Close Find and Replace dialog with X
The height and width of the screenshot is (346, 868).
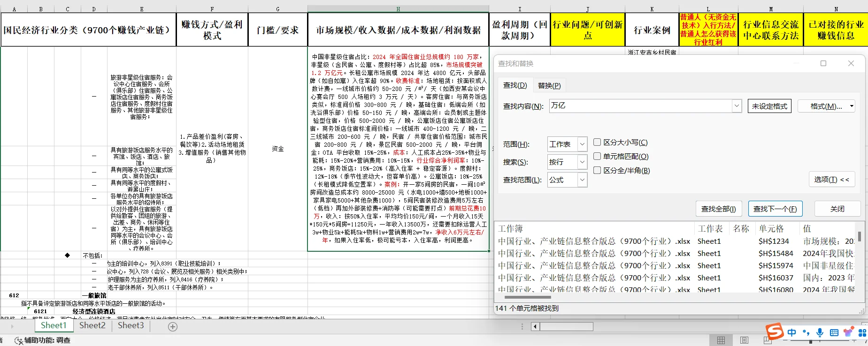[x=851, y=63]
